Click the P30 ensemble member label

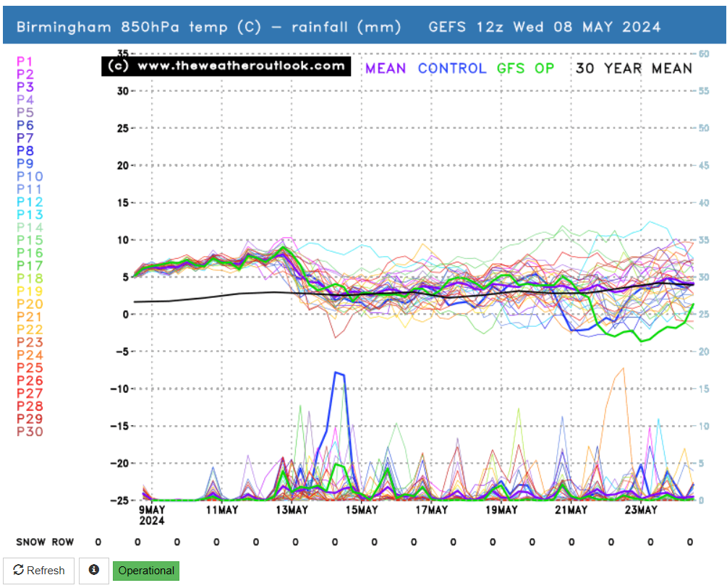[30, 431]
